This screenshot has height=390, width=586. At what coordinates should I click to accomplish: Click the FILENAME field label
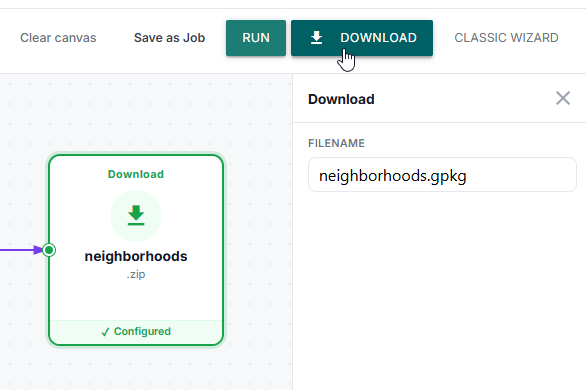336,143
